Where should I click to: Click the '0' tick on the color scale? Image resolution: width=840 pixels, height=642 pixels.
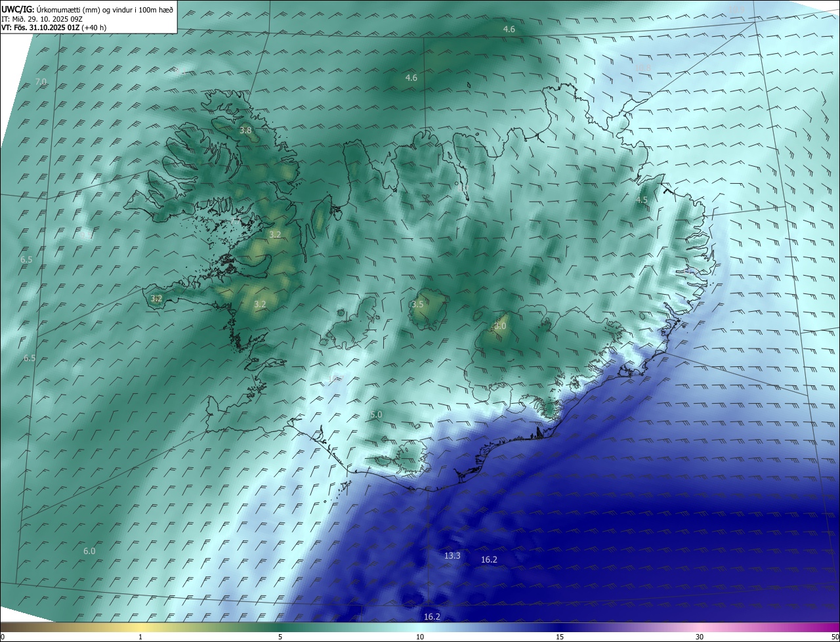(3, 637)
